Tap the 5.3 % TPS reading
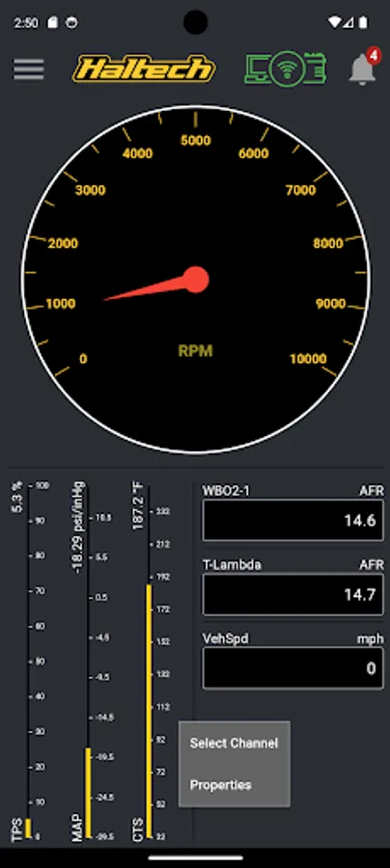 17,497
